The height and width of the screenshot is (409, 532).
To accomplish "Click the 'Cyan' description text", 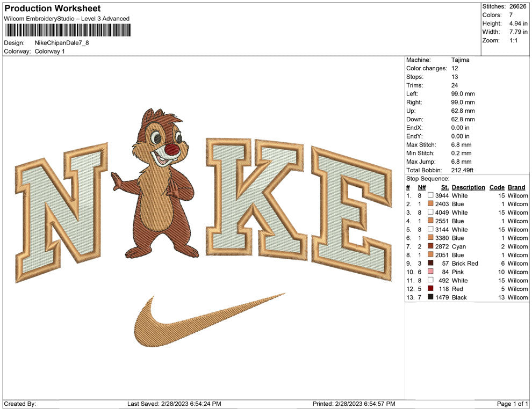I will click(x=459, y=246).
